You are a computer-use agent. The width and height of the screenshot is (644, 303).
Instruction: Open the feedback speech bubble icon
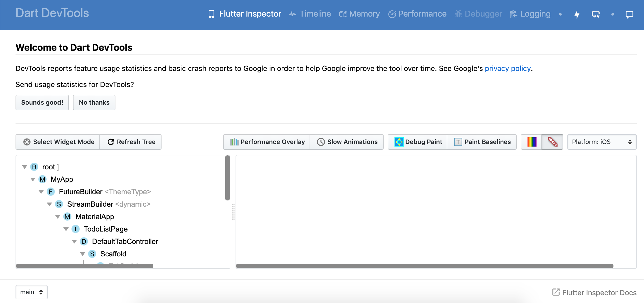[629, 14]
